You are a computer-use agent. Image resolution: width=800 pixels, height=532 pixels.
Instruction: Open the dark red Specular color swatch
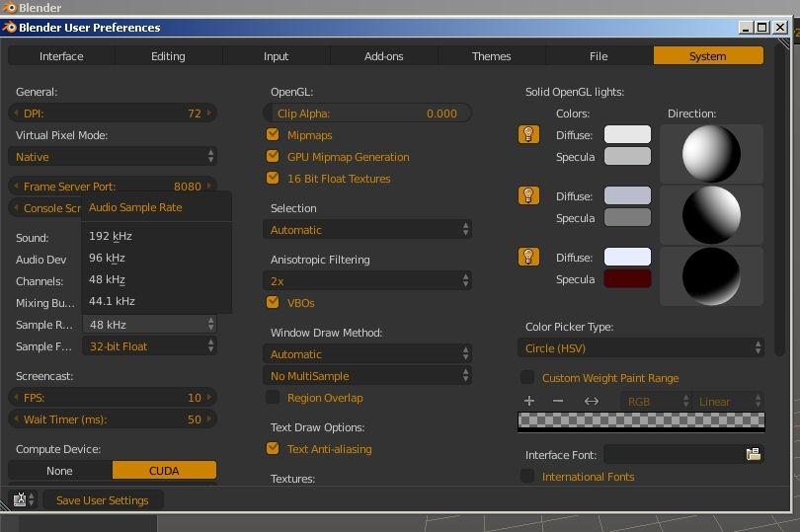click(627, 279)
